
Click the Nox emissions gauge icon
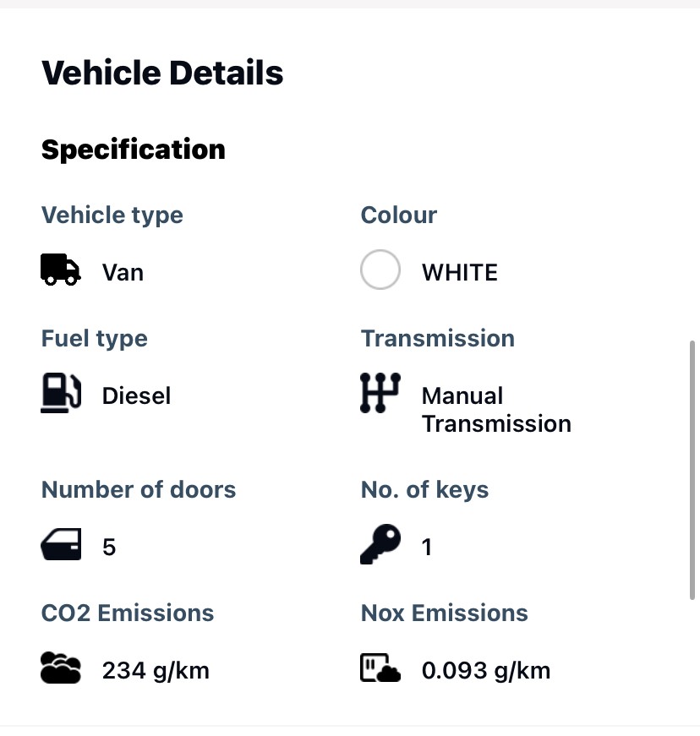tap(377, 668)
